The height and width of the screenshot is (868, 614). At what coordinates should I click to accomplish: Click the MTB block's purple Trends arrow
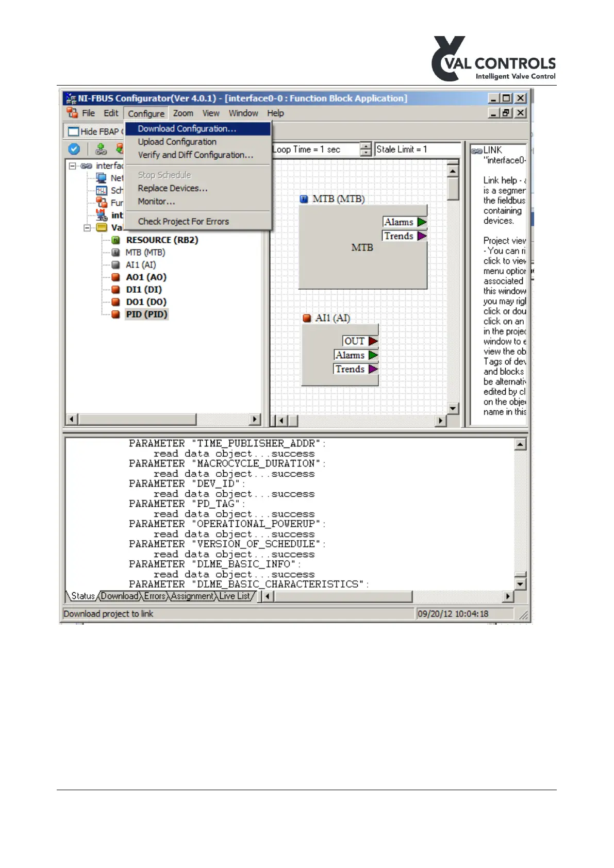pos(422,236)
